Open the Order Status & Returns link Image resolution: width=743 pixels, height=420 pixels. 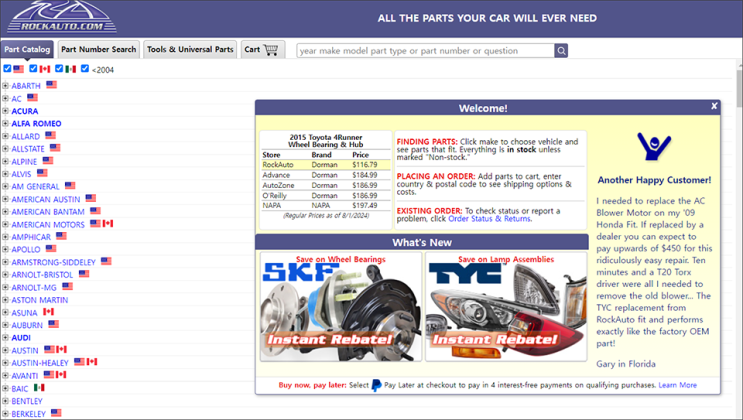point(489,219)
